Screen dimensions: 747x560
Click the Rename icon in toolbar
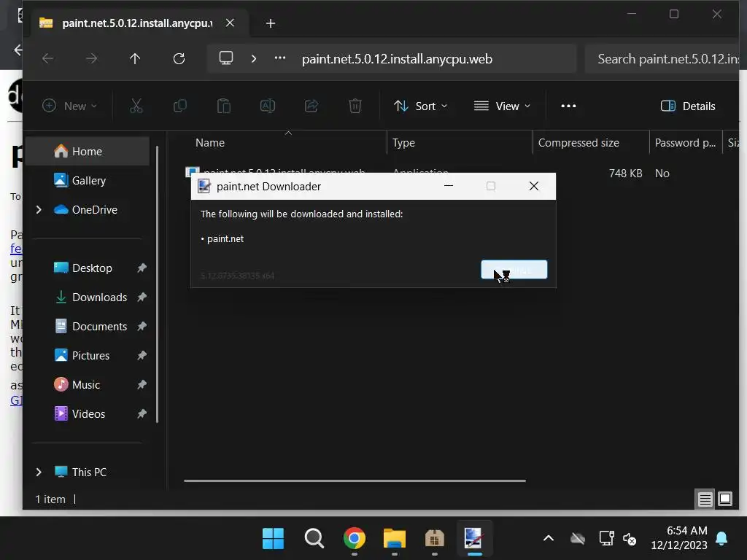point(268,106)
